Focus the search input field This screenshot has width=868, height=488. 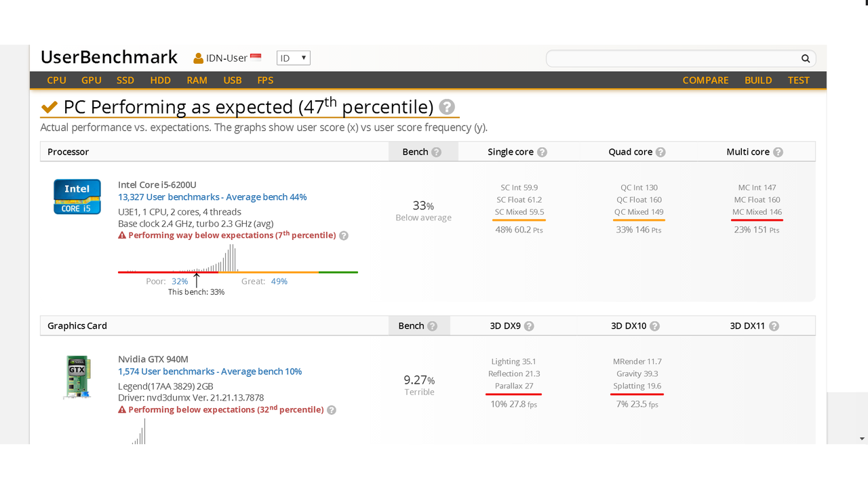point(673,59)
